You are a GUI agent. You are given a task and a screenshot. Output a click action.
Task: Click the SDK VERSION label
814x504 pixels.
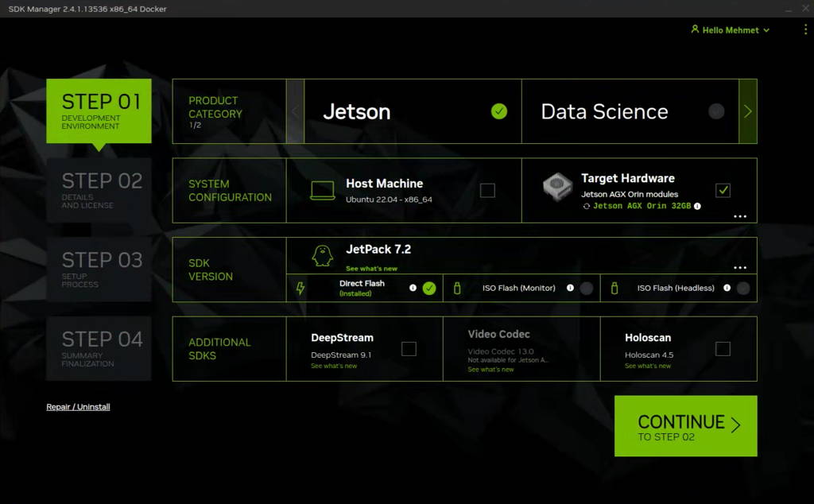(210, 269)
